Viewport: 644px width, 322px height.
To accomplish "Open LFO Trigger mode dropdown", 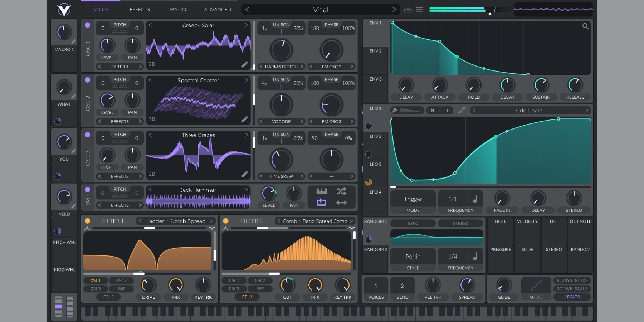I will click(413, 199).
